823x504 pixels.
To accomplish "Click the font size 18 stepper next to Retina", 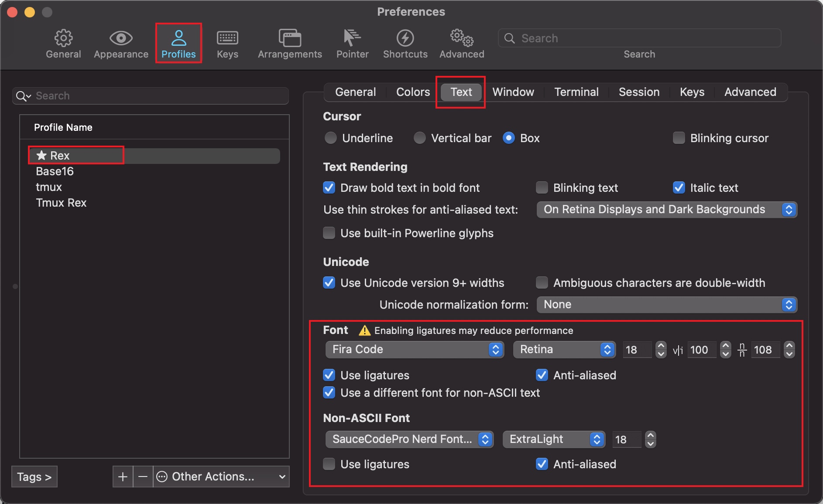I will [x=661, y=350].
